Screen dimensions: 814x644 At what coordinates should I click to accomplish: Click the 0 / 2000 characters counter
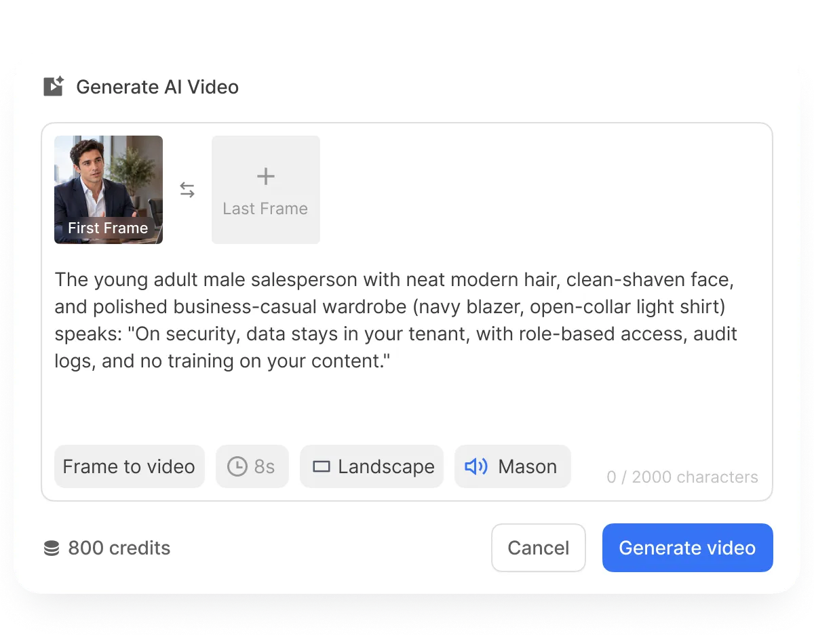coord(682,477)
